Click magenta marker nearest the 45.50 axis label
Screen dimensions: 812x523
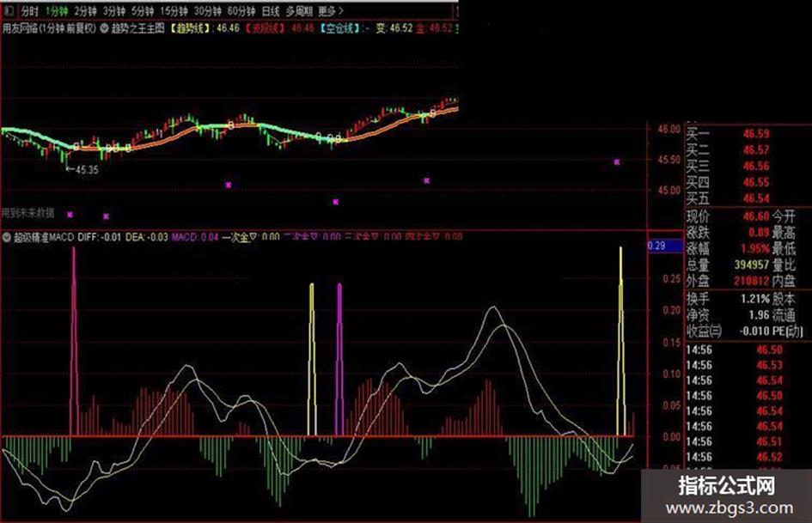point(617,162)
